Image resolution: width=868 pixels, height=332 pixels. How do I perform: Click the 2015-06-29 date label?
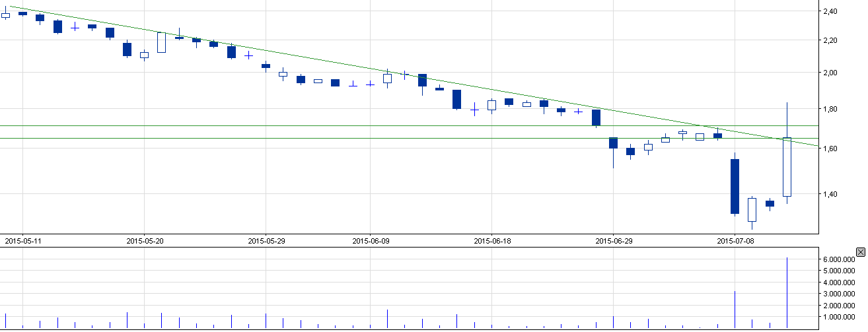(614, 241)
